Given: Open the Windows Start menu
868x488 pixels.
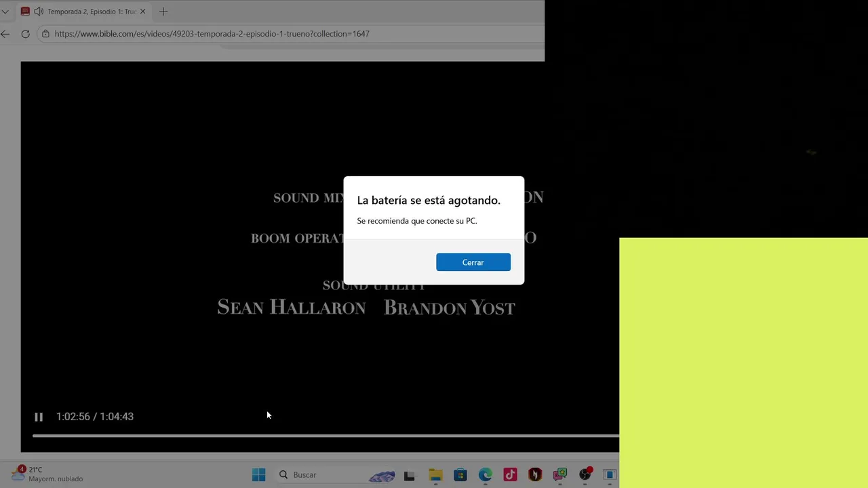Looking at the screenshot, I should pos(258,475).
